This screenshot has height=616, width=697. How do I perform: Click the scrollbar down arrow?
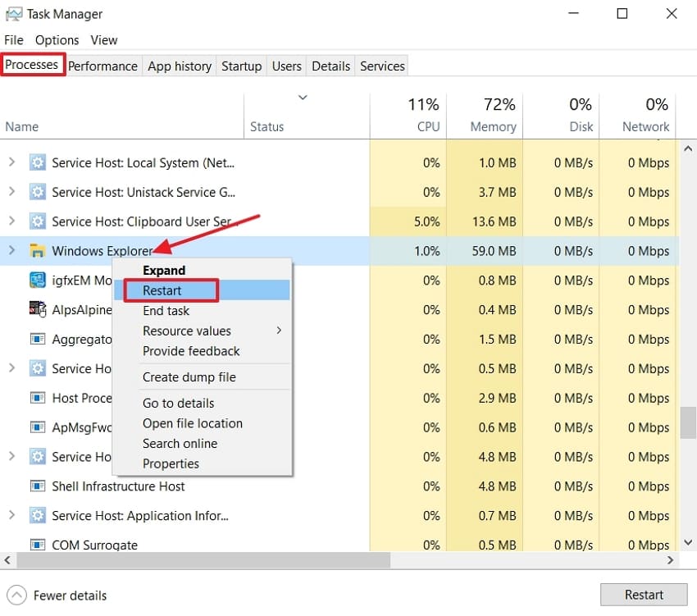[689, 542]
